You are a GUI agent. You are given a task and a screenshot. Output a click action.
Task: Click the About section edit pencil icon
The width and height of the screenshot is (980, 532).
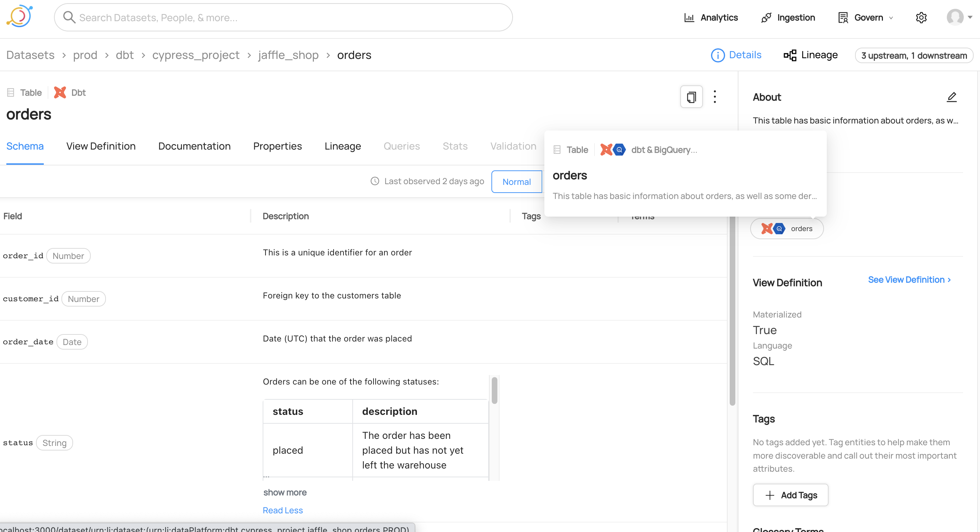click(x=951, y=97)
